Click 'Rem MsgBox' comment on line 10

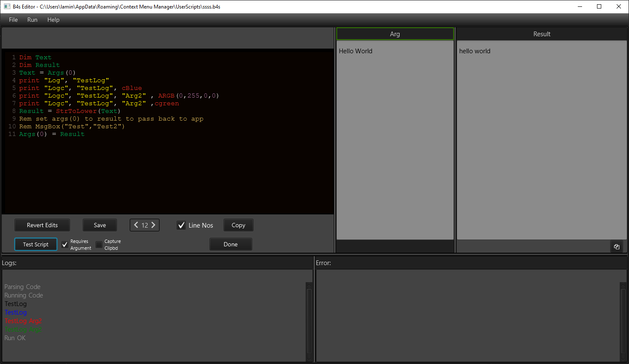click(72, 127)
